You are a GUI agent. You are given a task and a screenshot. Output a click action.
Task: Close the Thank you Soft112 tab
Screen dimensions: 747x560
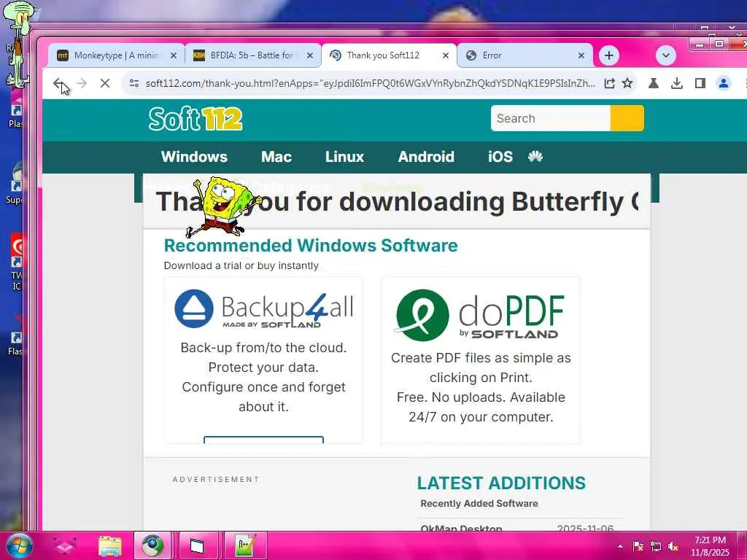coord(446,55)
